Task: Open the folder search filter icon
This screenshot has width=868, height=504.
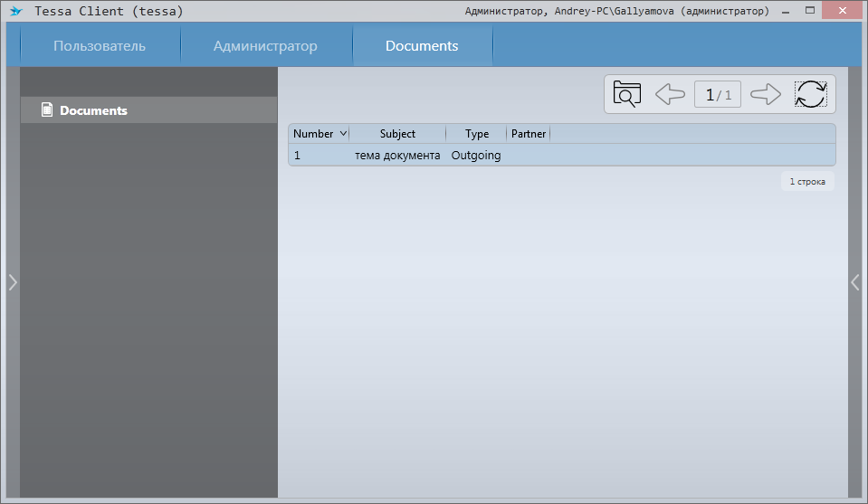Action: point(626,94)
